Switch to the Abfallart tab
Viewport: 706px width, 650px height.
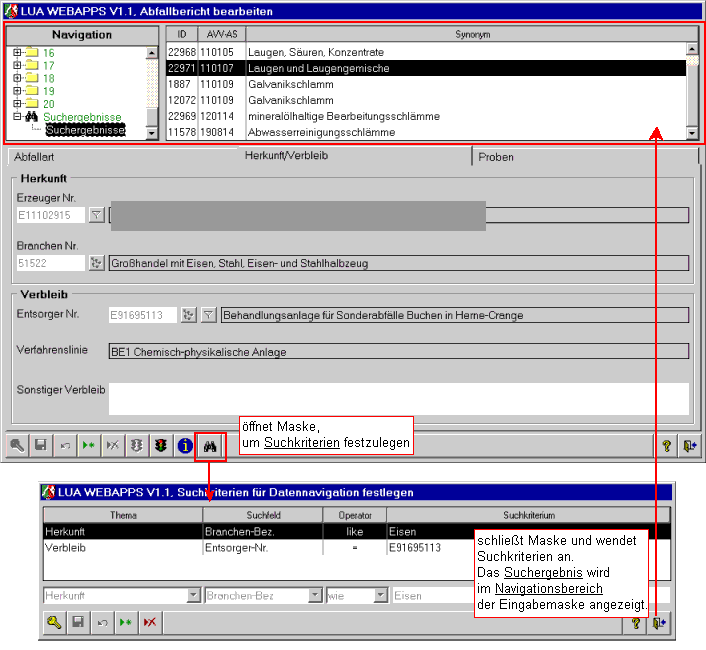click(35, 157)
